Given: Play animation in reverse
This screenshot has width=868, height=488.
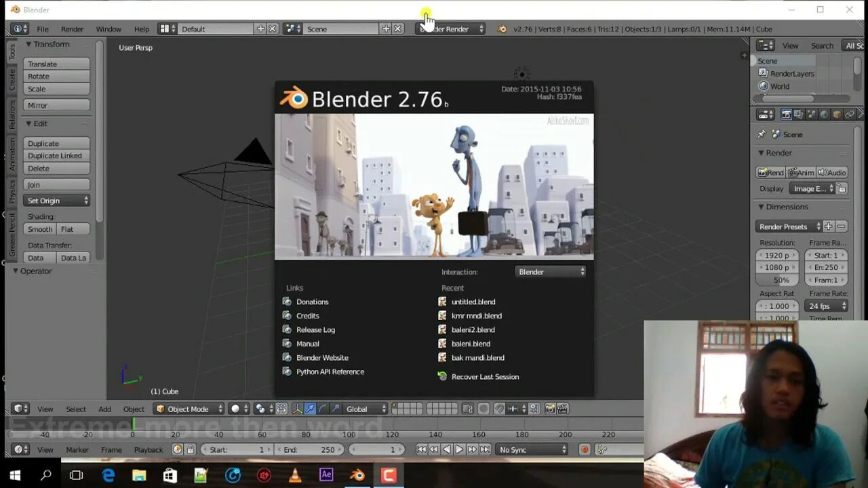Looking at the screenshot, I should click(446, 449).
